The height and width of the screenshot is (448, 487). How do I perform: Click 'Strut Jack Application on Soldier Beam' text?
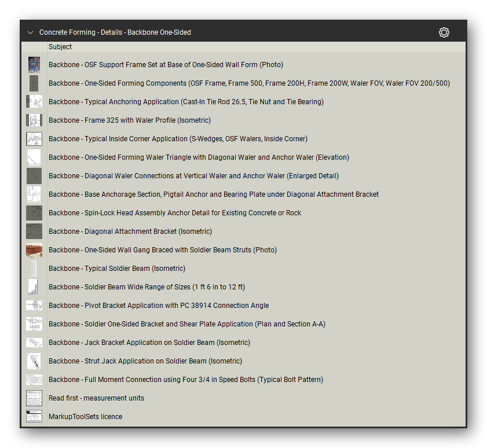(x=145, y=361)
